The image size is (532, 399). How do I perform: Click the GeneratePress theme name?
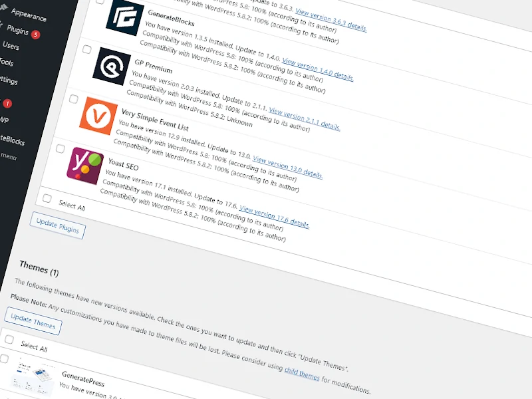(x=83, y=379)
